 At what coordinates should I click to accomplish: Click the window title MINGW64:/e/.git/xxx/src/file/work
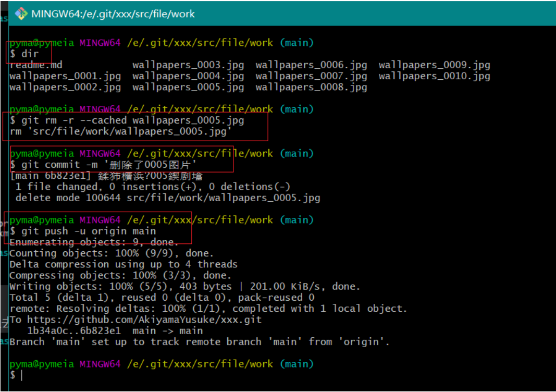tap(113, 14)
